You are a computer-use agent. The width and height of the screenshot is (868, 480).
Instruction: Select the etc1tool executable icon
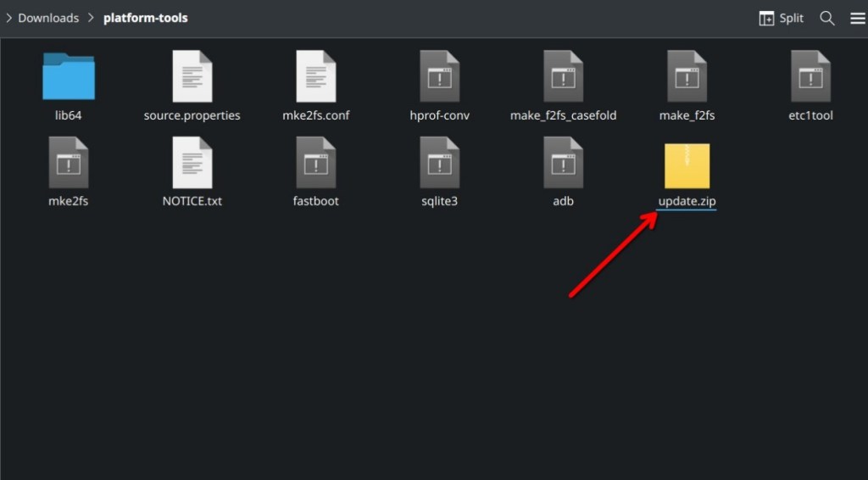click(x=810, y=76)
